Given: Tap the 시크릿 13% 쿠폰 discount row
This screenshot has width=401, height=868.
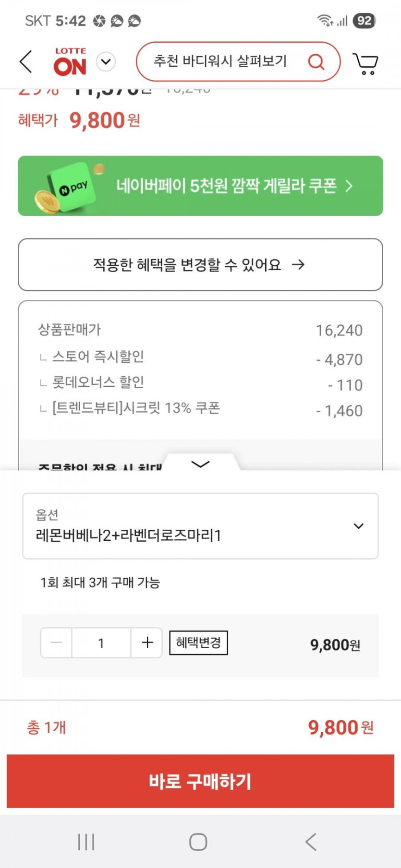Looking at the screenshot, I should pos(200,409).
